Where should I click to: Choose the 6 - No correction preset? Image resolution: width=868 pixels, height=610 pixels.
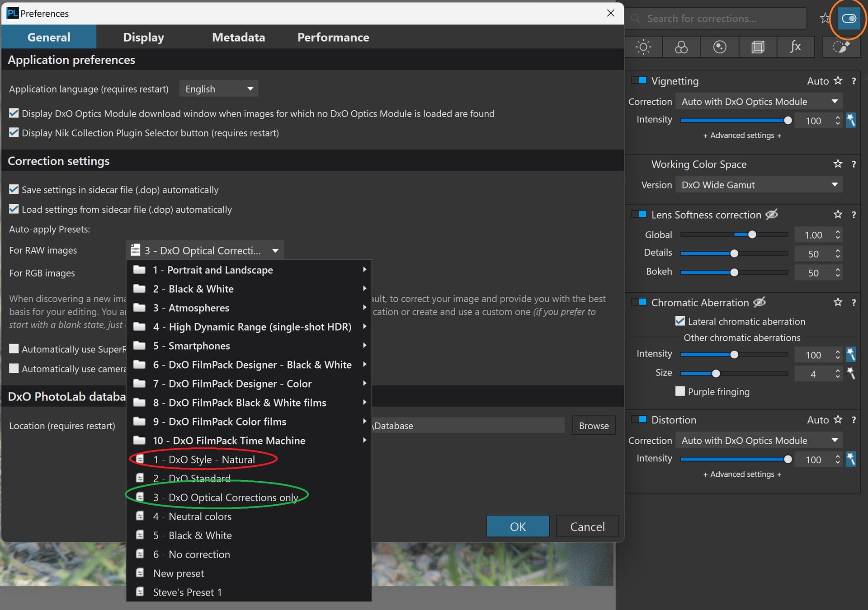tap(249, 554)
